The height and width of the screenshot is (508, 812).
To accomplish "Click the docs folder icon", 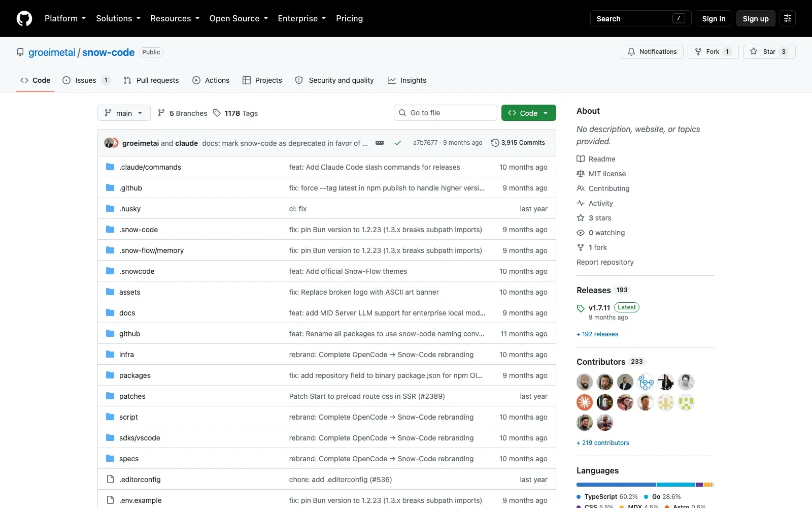I will tap(110, 313).
